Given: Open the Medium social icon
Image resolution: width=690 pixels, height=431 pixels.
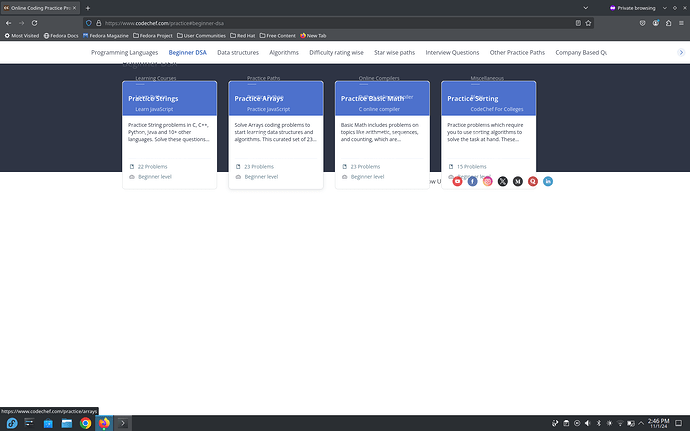Looking at the screenshot, I should click(x=518, y=181).
